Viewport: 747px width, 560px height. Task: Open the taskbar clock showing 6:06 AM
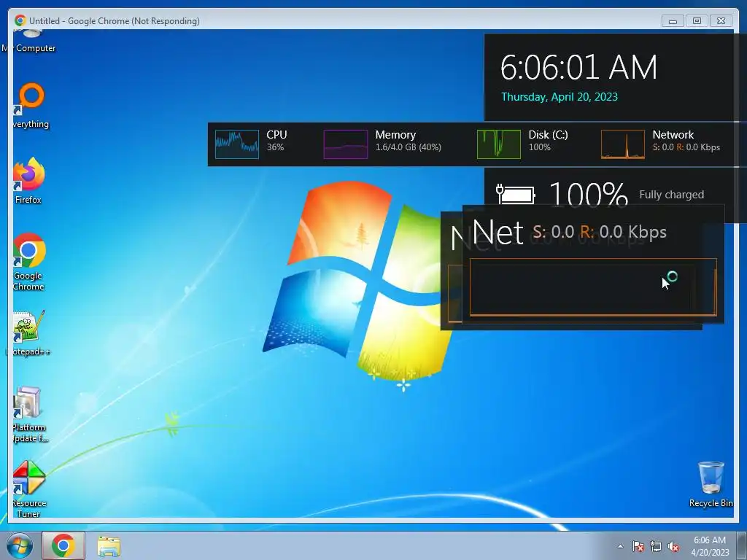pos(710,546)
